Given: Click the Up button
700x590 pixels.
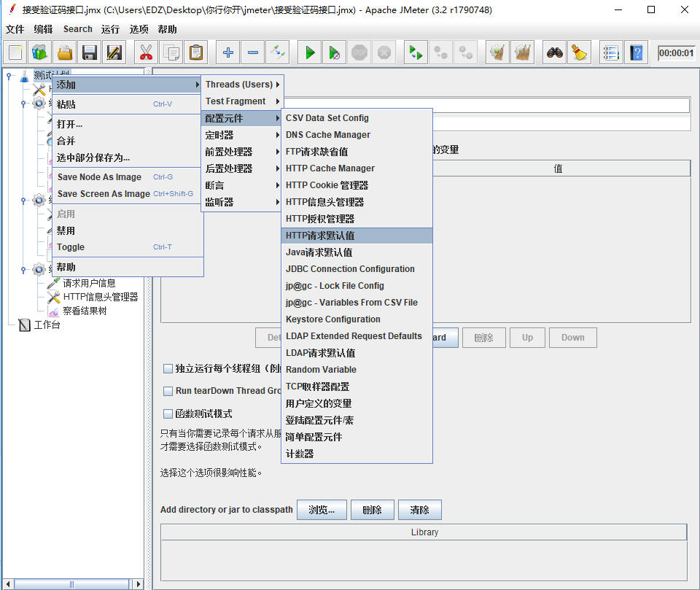Looking at the screenshot, I should point(527,338).
